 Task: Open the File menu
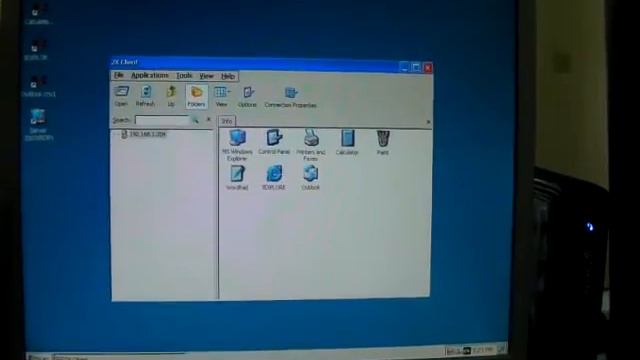point(119,75)
